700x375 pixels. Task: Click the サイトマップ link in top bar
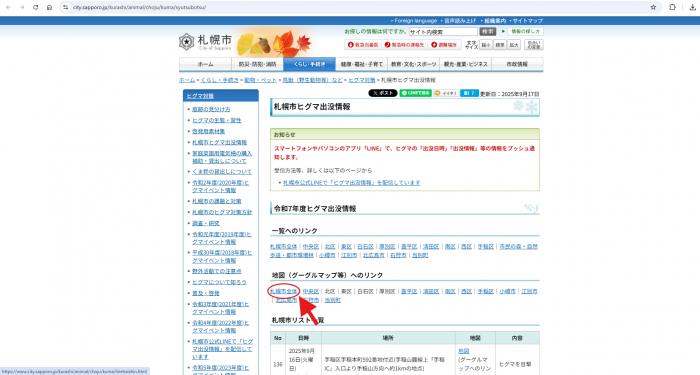528,21
